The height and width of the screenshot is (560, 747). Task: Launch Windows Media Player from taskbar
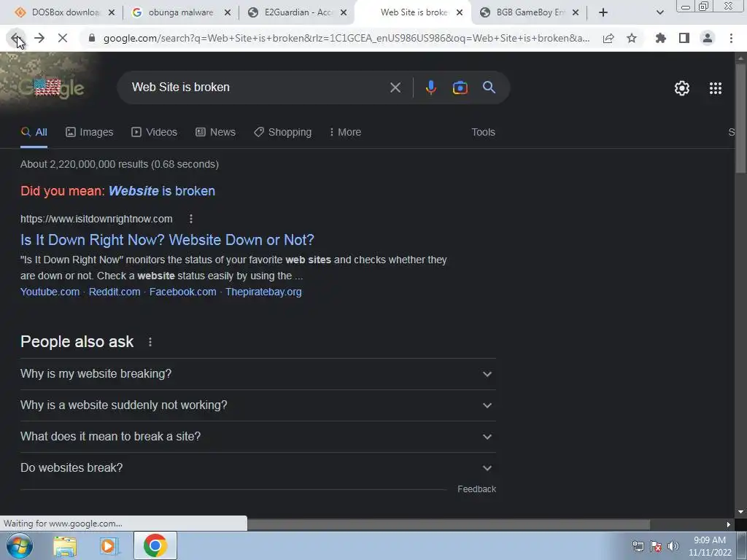[x=109, y=545]
